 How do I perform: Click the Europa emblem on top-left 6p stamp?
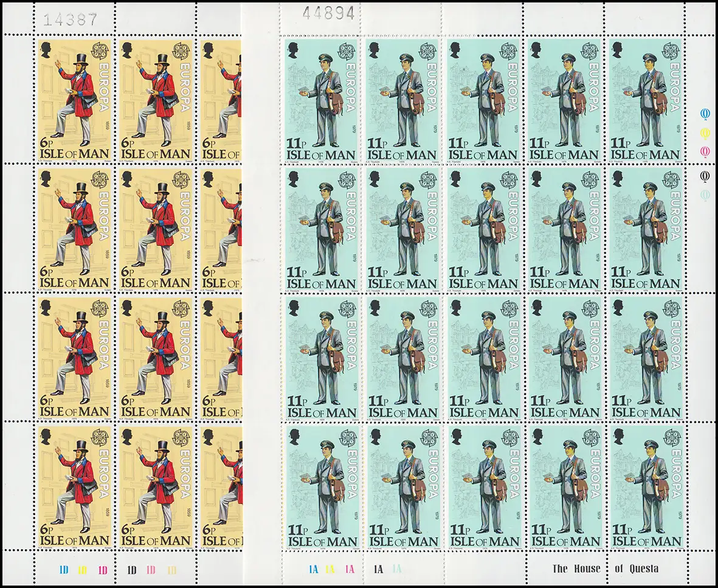[100, 50]
